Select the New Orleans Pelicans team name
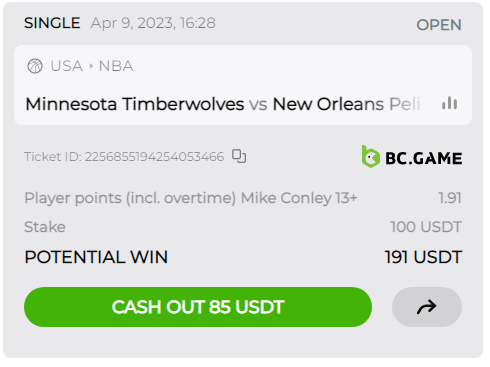The width and height of the screenshot is (490, 367). coord(346,104)
